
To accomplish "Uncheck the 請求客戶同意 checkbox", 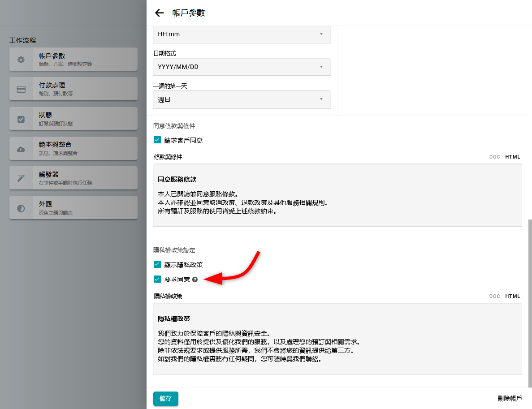I will click(x=157, y=140).
